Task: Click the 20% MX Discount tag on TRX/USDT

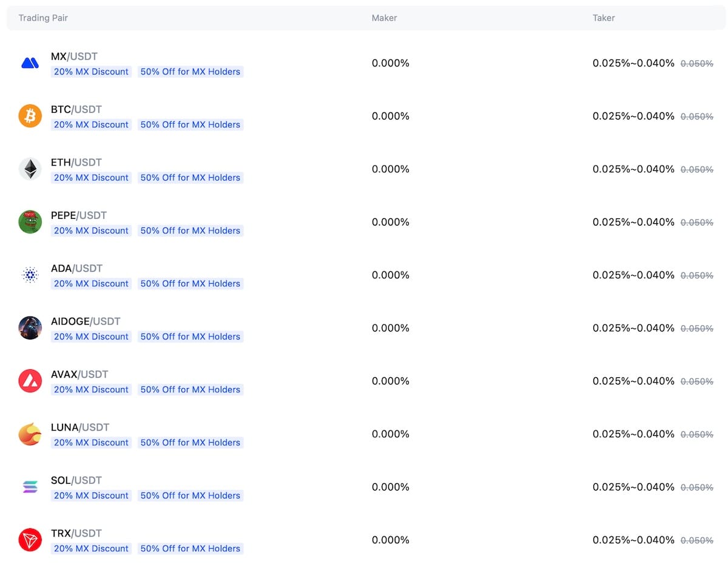Action: click(91, 548)
